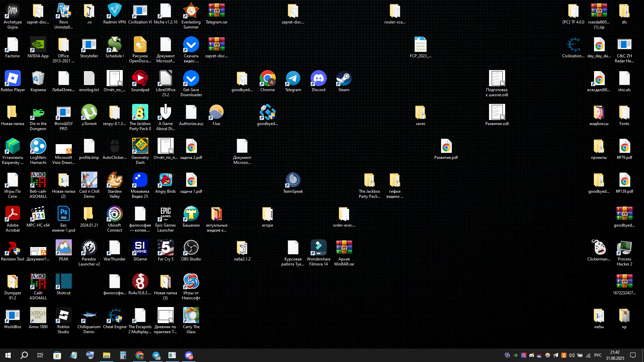Open Geometry Dash shortcut
The image size is (644, 362).
pyautogui.click(x=140, y=152)
